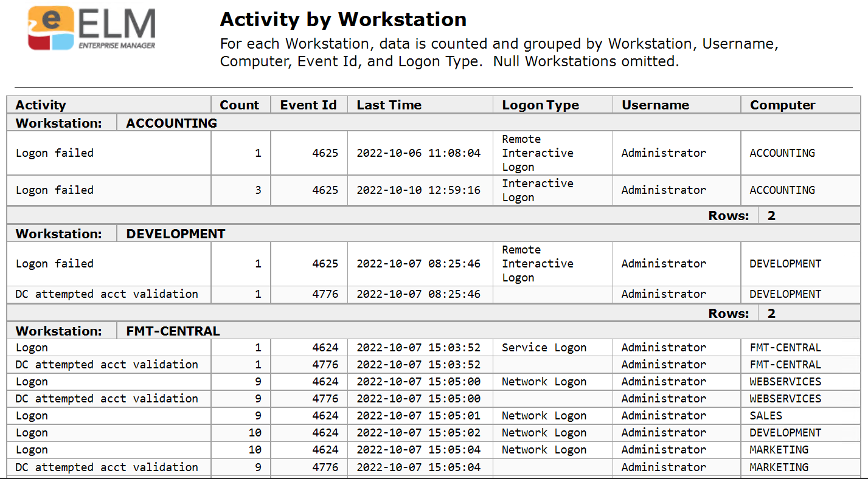
Task: Click 'Service Logon' in the logon type column
Action: coord(544,348)
